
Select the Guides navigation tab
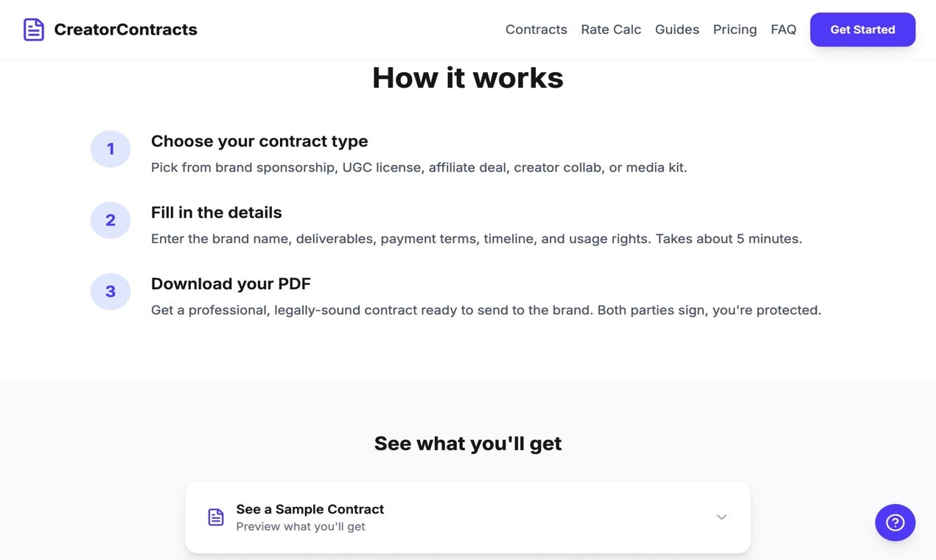(x=677, y=29)
